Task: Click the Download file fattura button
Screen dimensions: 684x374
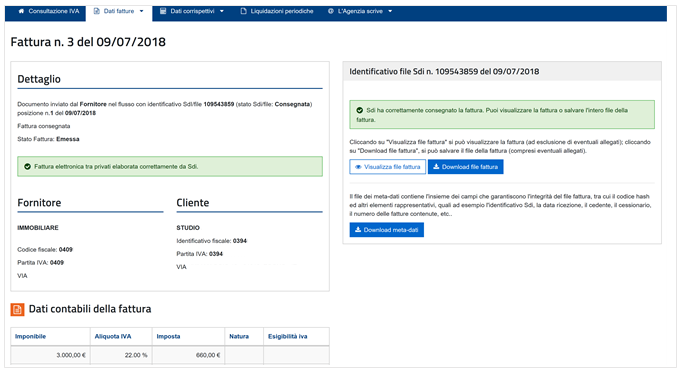Action: tap(465, 167)
